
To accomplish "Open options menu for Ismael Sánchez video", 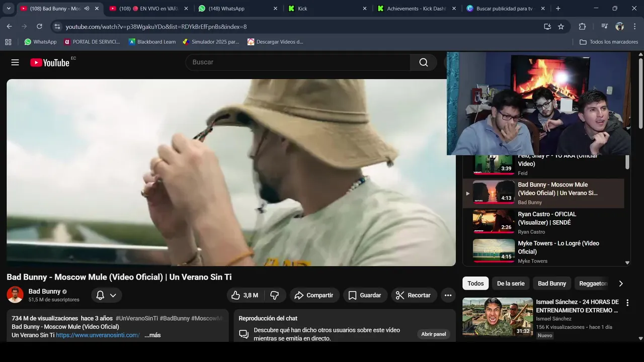I will click(x=627, y=303).
